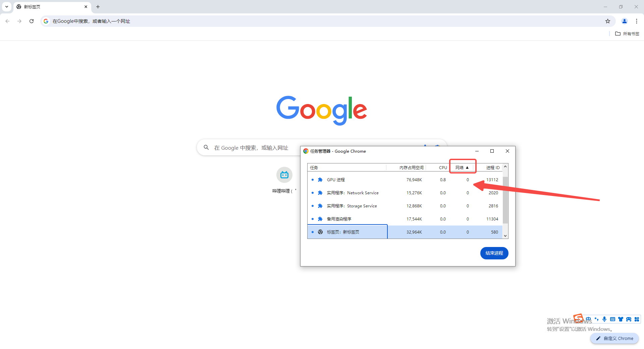Image resolution: width=644 pixels, height=349 pixels.
Task: Select the 备用渲染程序 row
Action: (405, 219)
